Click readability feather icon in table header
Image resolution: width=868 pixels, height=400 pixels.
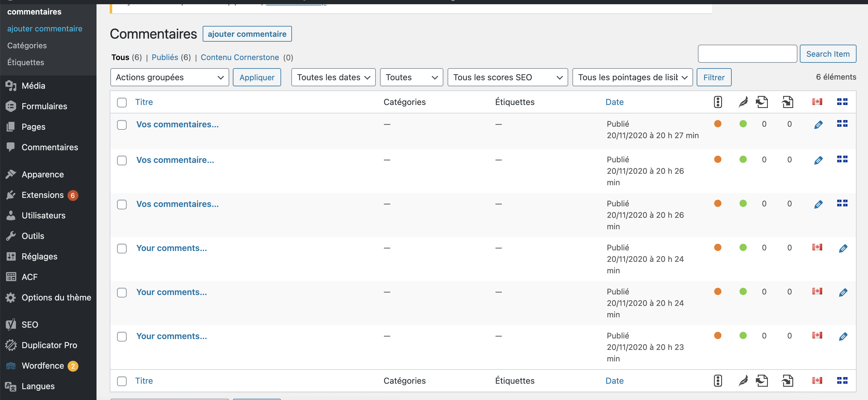(x=743, y=102)
